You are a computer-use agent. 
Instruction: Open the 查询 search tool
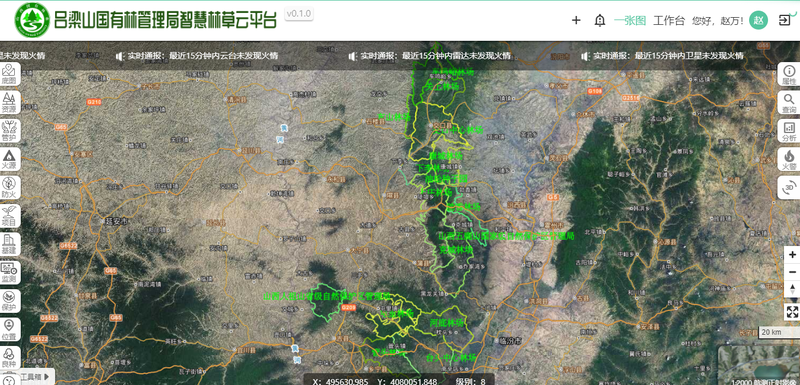789,103
